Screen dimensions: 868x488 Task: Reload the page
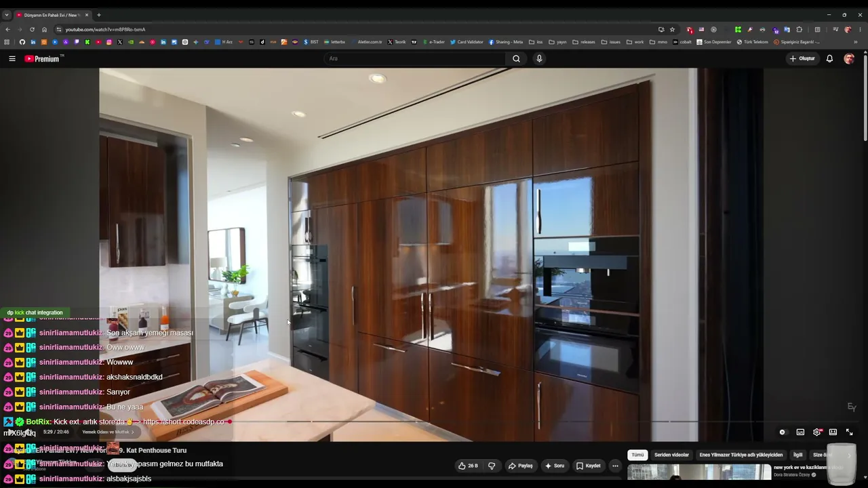click(32, 29)
